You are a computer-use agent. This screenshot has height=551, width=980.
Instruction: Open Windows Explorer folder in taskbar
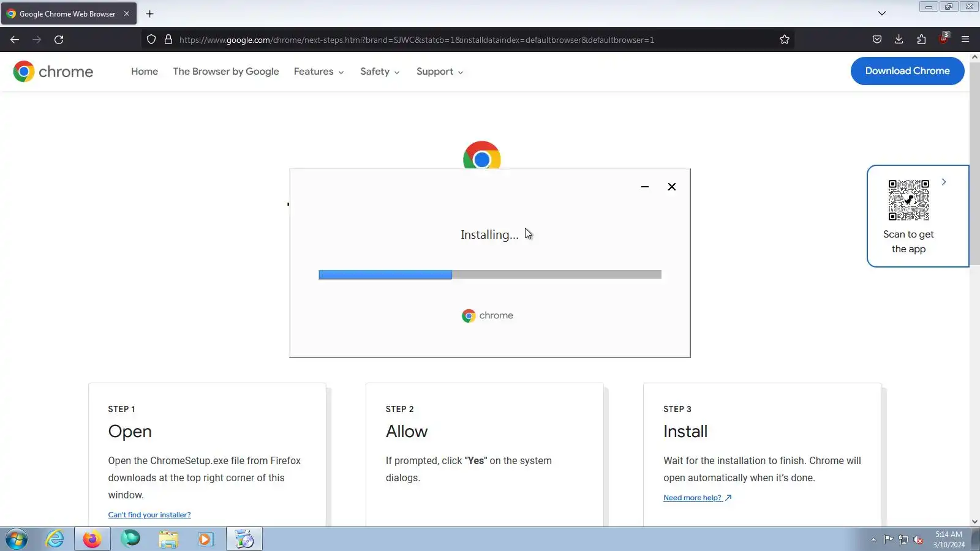(x=168, y=539)
